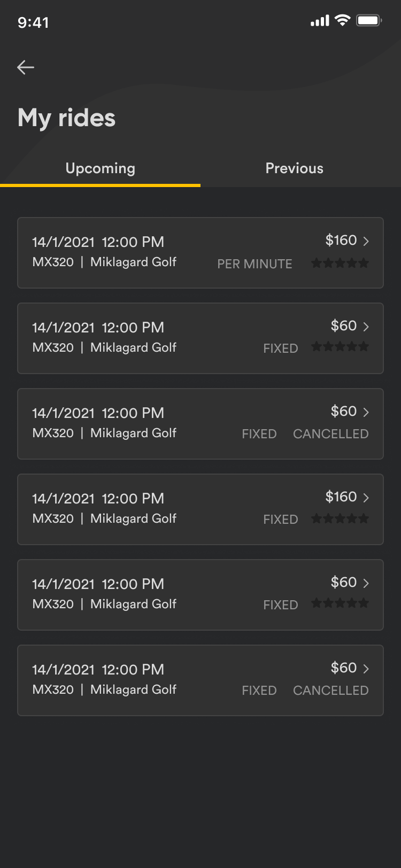Screen dimensions: 401x868
Task: Click star rating on the first ride
Action: [340, 263]
